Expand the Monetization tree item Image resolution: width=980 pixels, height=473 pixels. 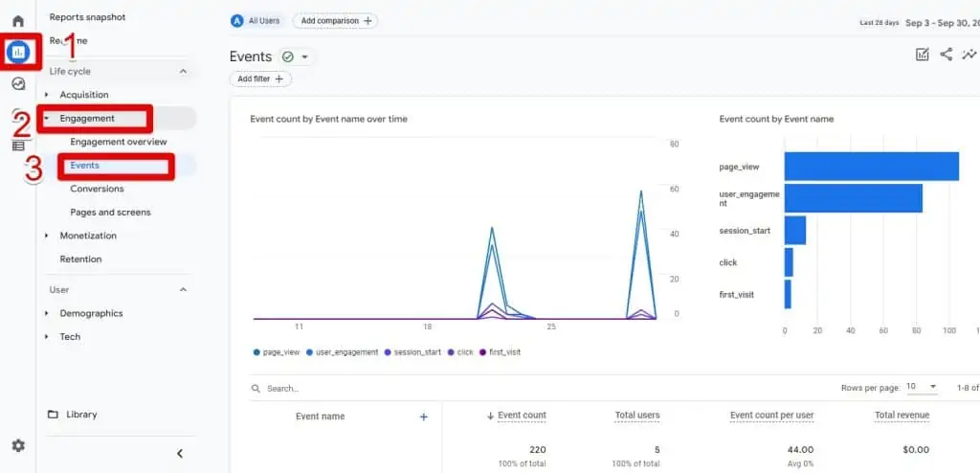(46, 236)
